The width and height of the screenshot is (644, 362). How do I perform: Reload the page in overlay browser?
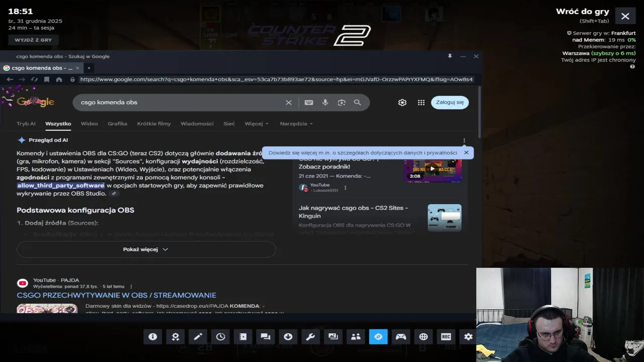34,79
